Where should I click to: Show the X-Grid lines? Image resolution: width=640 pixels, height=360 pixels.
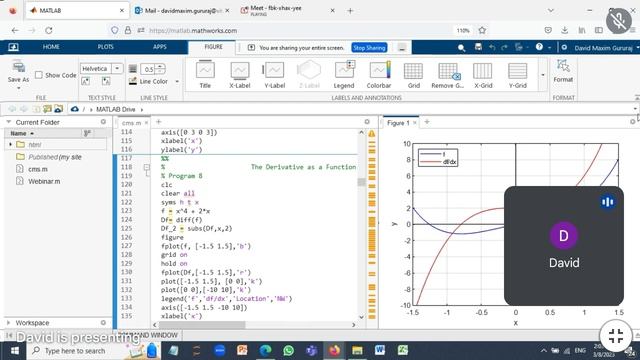[x=483, y=75]
